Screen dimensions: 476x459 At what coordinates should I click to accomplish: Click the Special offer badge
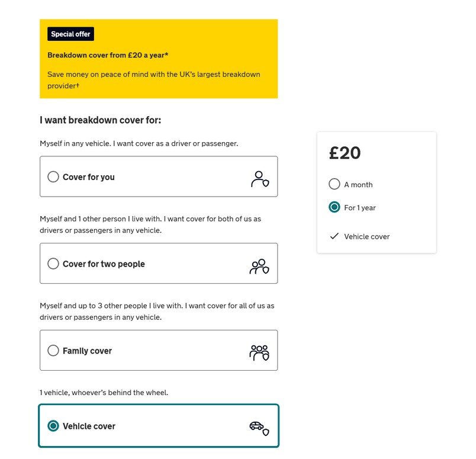coord(70,34)
